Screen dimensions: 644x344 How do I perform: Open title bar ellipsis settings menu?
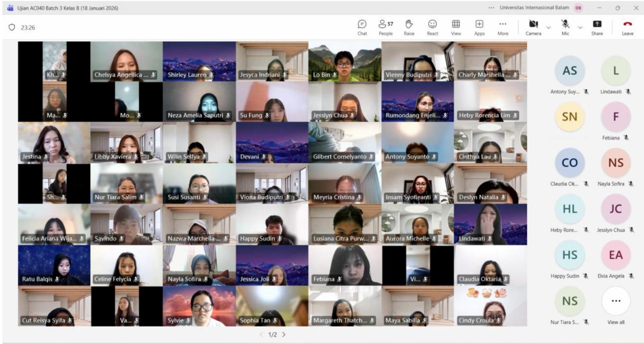pos(491,8)
